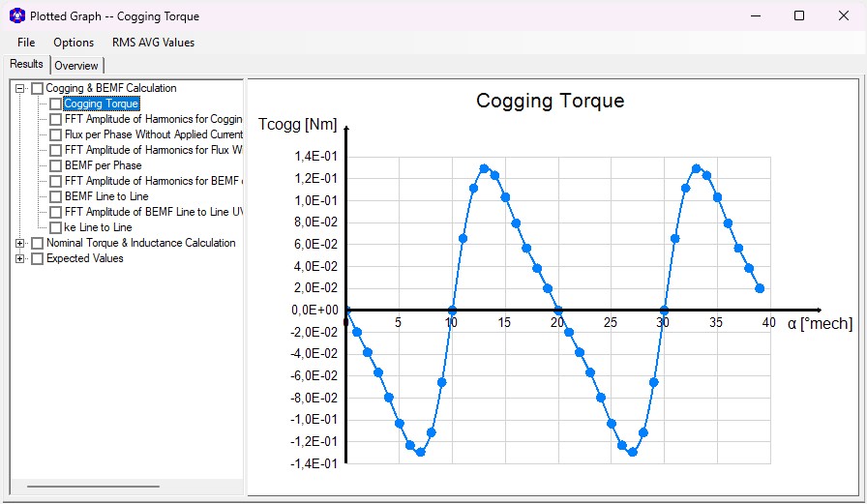
Task: Check Flux per Phase Without Applied Current box
Action: [x=55, y=134]
